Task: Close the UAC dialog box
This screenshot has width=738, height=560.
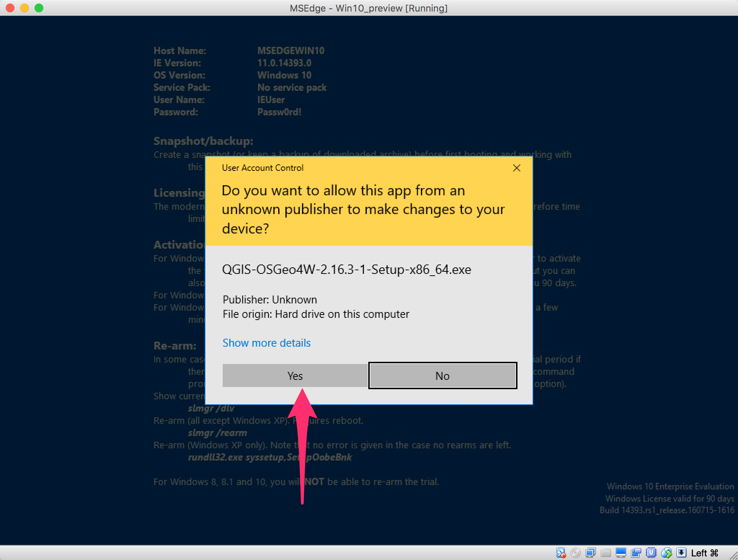Action: pos(516,167)
